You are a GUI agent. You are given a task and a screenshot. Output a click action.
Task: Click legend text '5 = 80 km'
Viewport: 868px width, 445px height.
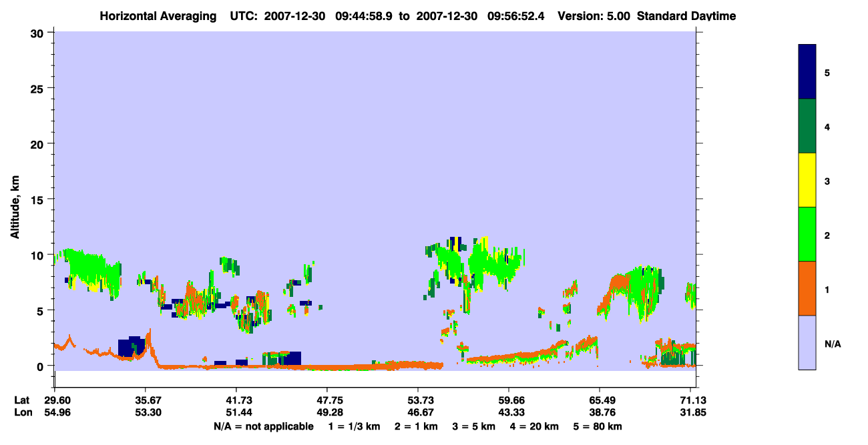[598, 426]
